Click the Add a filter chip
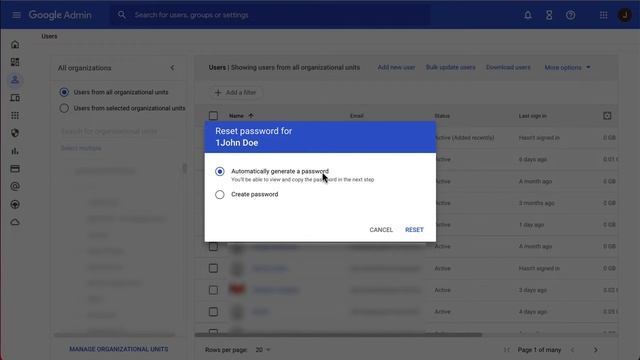Image resolution: width=640 pixels, height=360 pixels. [x=236, y=93]
